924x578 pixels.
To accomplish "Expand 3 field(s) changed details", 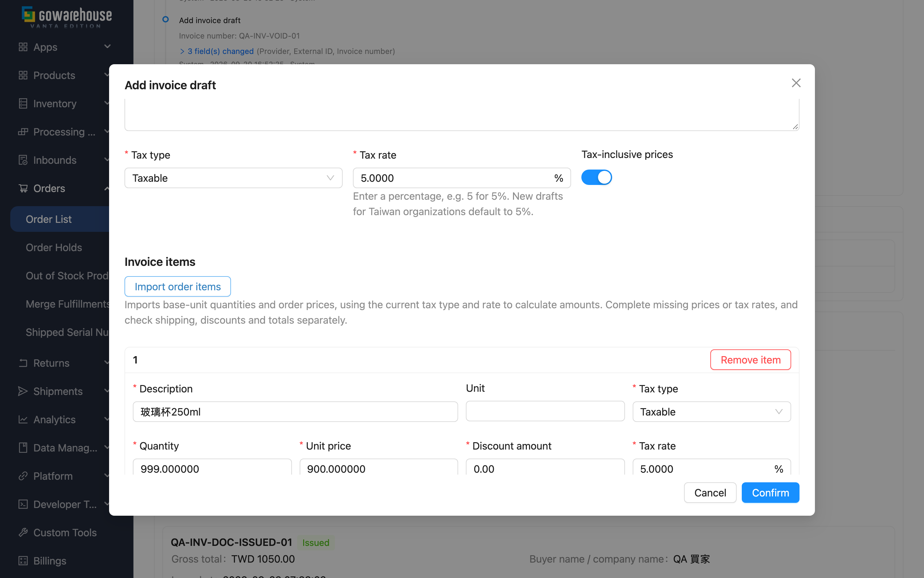I will pos(217,51).
